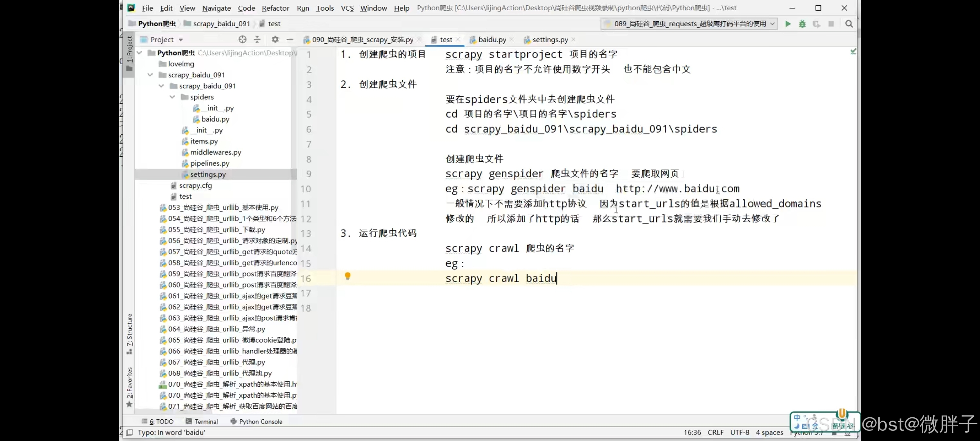Close the test editor tab

click(458, 39)
